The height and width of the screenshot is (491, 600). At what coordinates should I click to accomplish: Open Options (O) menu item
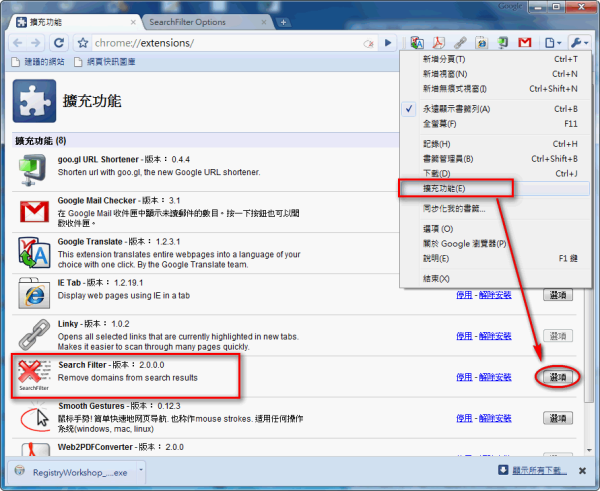[x=496, y=229]
